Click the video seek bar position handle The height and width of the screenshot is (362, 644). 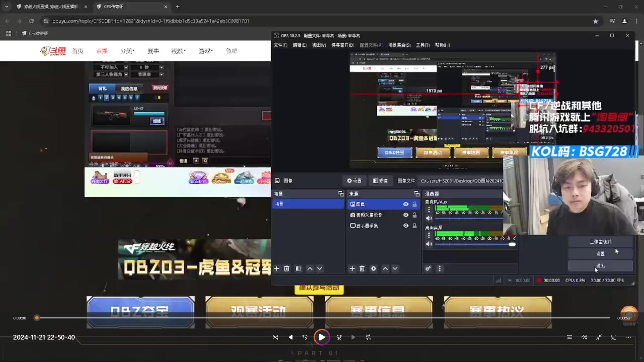point(37,318)
